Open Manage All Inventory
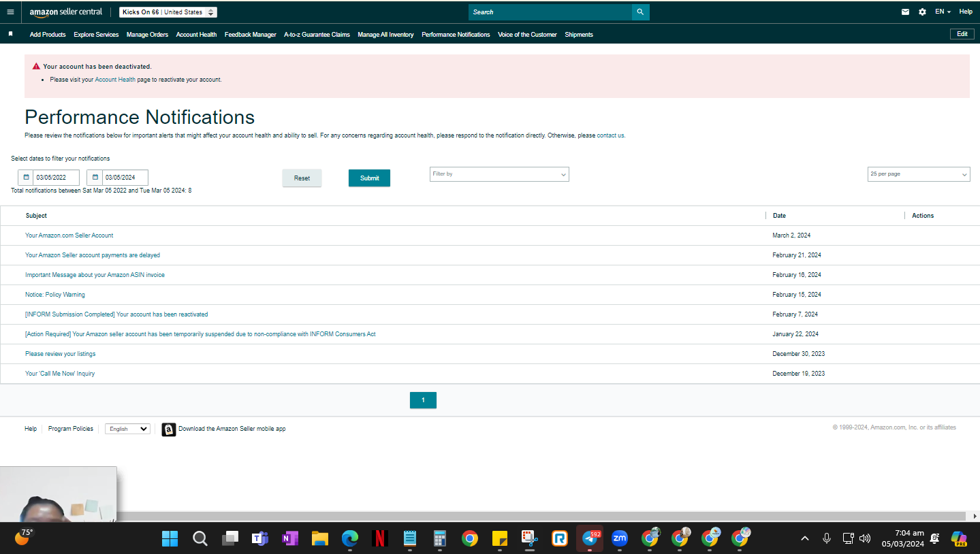980x554 pixels. click(x=385, y=35)
